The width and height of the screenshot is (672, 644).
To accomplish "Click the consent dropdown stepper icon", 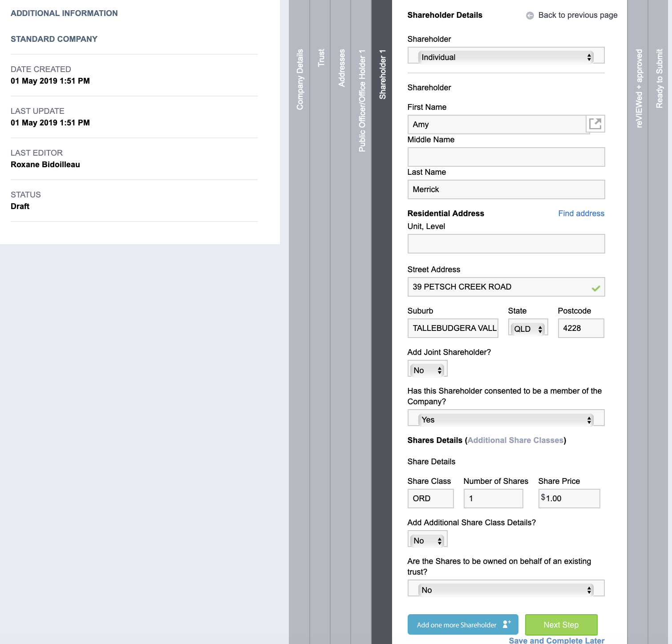I will (589, 419).
